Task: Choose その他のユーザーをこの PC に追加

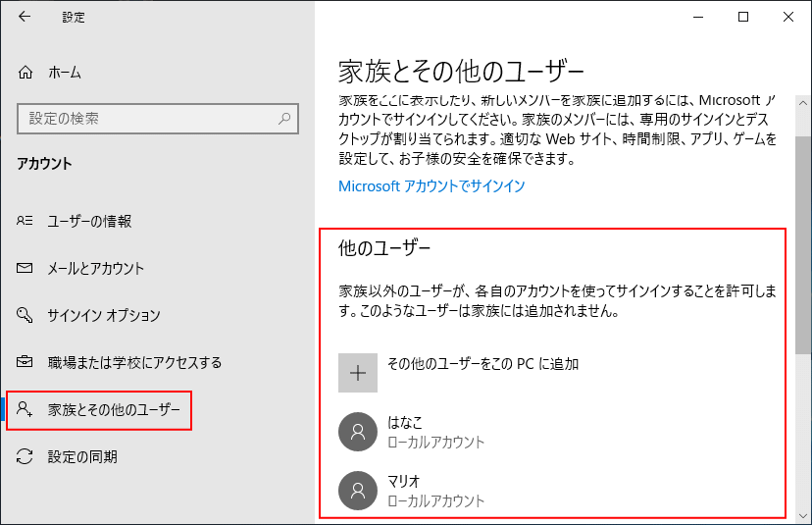Action: point(482,364)
